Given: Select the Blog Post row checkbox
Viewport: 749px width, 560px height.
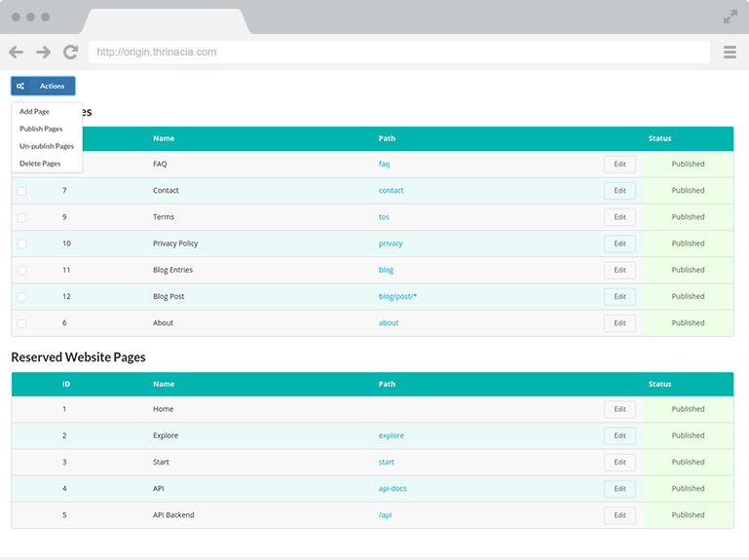Looking at the screenshot, I should pyautogui.click(x=22, y=297).
